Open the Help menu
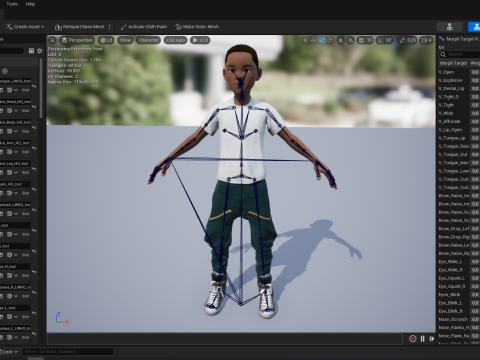The width and height of the screenshot is (480, 360). (30, 4)
